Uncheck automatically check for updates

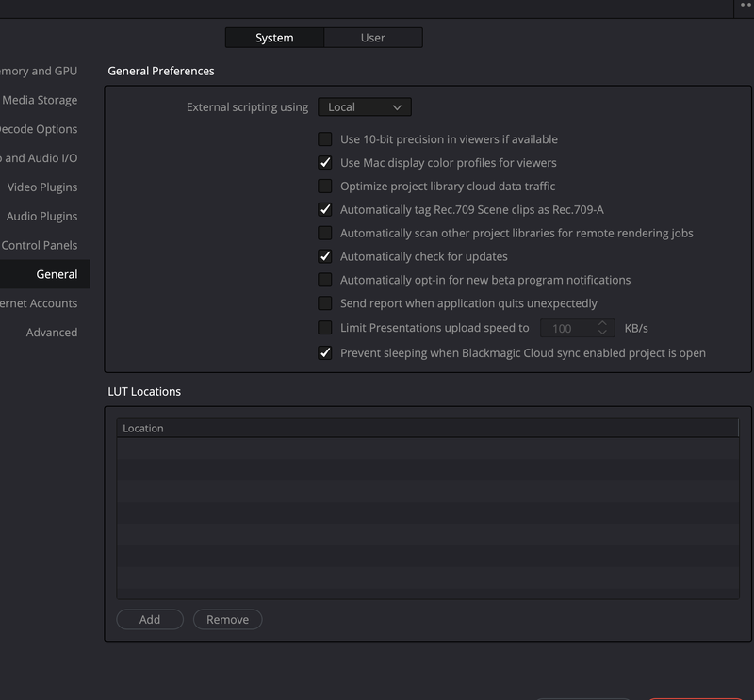325,256
